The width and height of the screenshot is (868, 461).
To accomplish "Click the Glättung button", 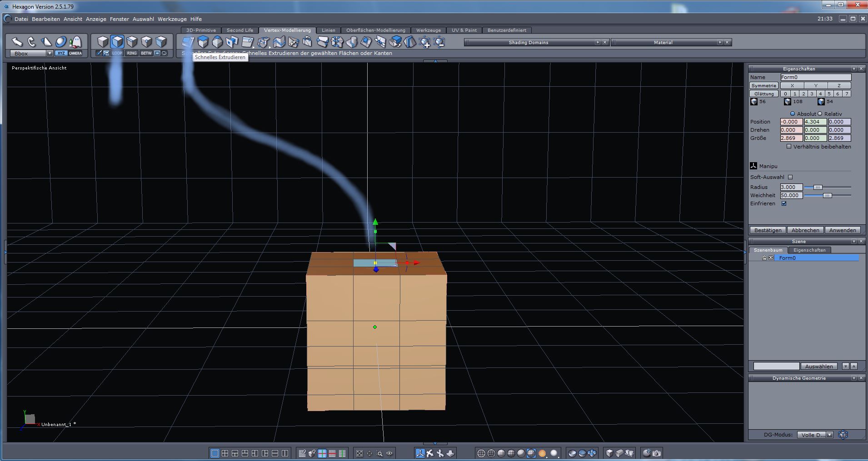I will click(x=764, y=94).
